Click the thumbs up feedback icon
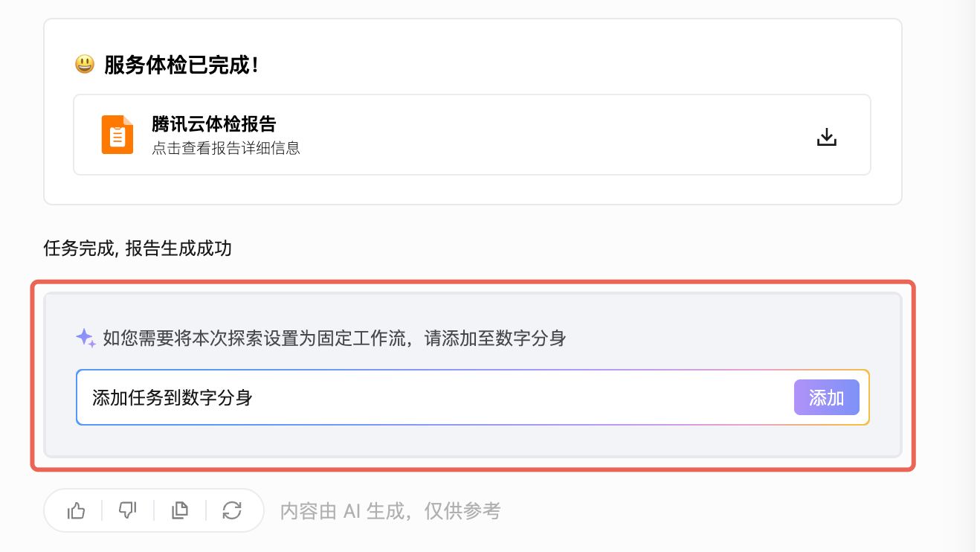 coord(77,510)
